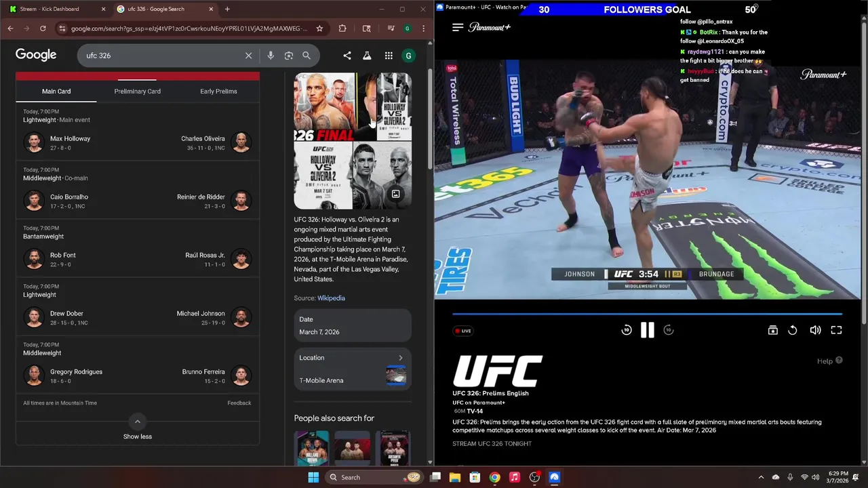Screen dimensions: 868x488
Task: Start a voice search with the microphone
Action: tap(271, 56)
